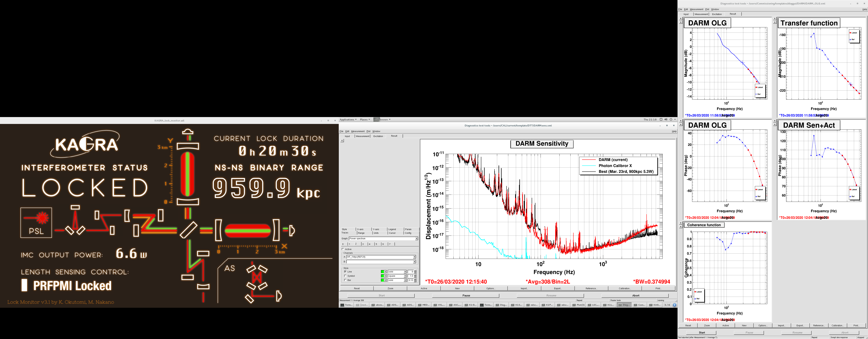Click Options... button in DARMsens window
868x339 pixels.
(491, 288)
